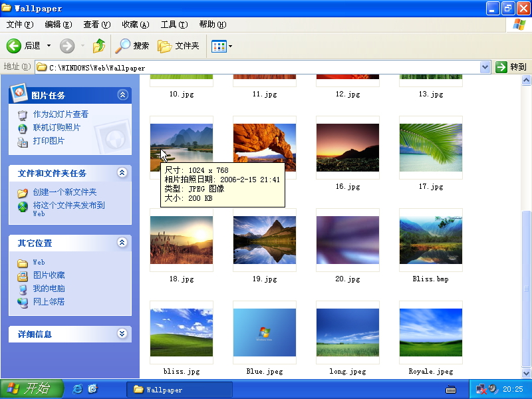The height and width of the screenshot is (399, 532).
Task: Go up one folder level
Action: tap(99, 46)
